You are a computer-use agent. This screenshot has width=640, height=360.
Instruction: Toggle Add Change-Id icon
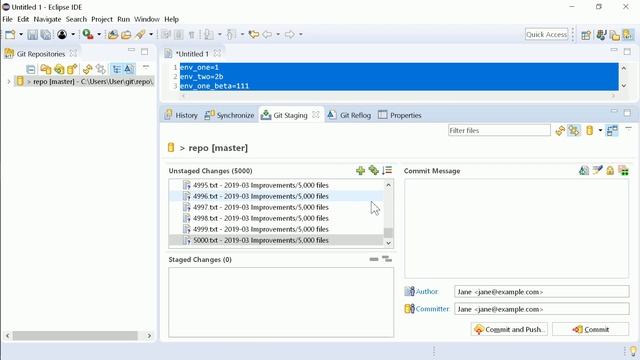click(623, 170)
